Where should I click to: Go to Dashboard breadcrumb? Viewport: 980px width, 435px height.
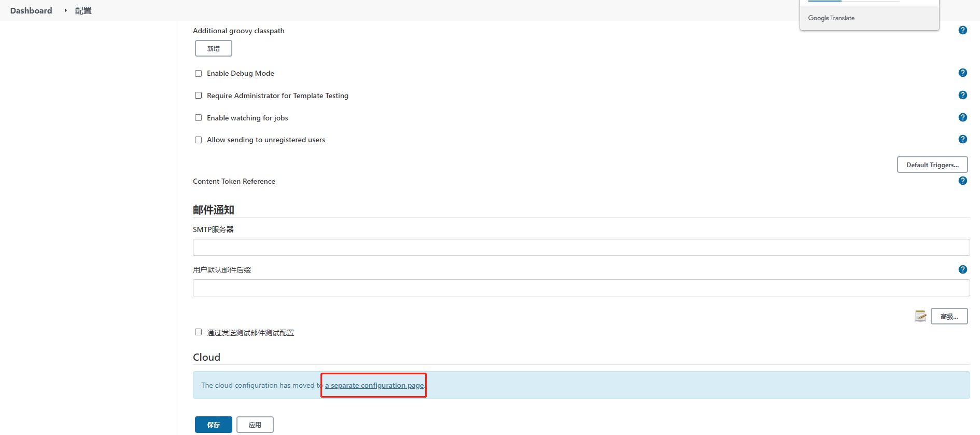[31, 10]
